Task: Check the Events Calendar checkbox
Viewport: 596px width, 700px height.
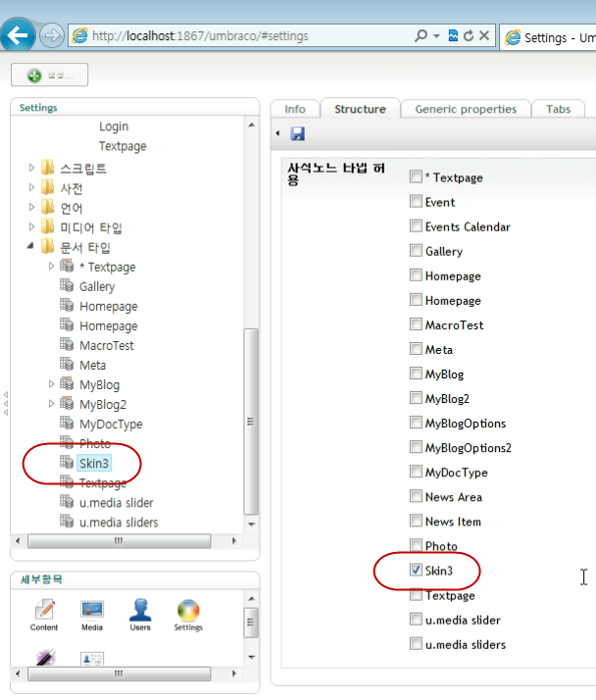Action: click(x=416, y=225)
